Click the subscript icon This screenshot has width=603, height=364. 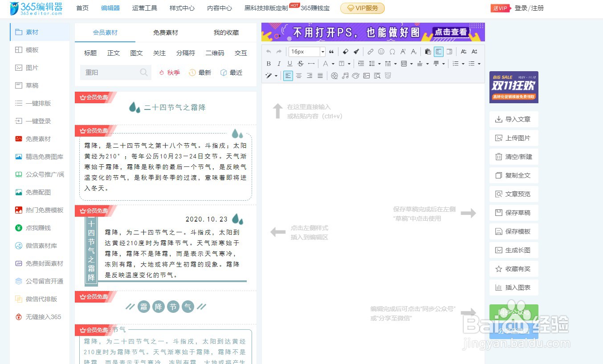414,52
